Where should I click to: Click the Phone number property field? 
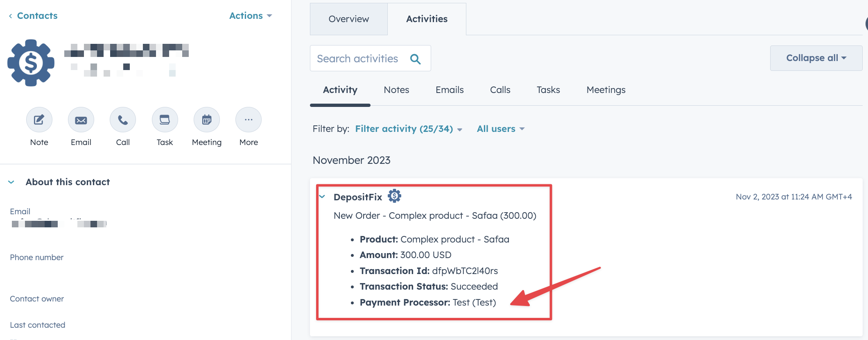pos(36,257)
